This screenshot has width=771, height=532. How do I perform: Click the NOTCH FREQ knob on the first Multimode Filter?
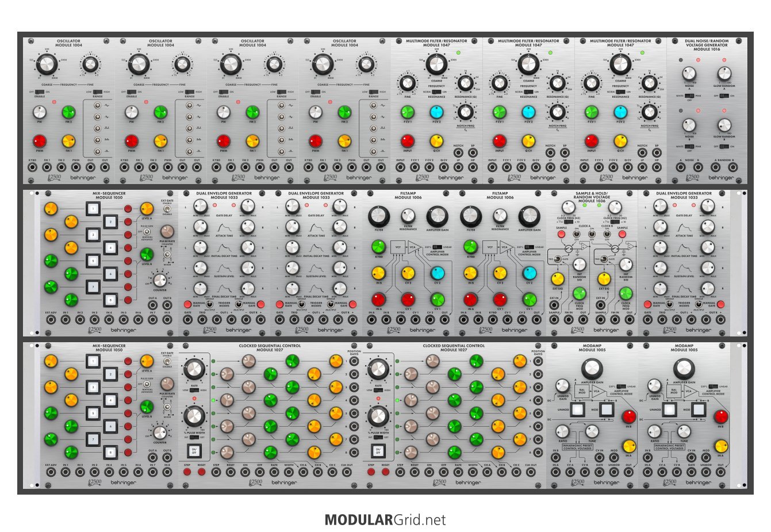coord(466,112)
